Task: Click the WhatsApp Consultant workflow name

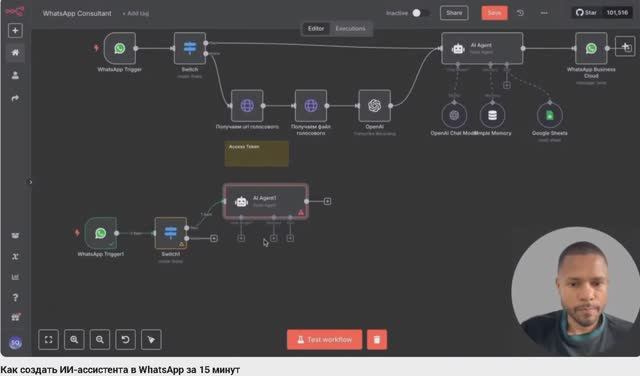Action: pyautogui.click(x=77, y=13)
